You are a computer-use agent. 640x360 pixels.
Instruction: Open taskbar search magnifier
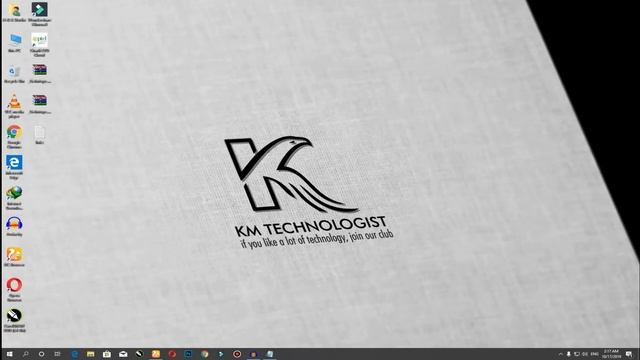coord(25,354)
